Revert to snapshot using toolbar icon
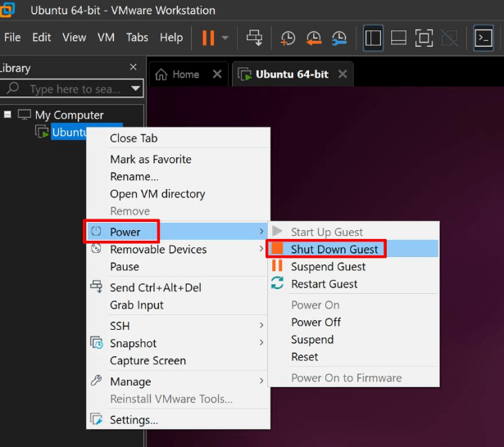Screen dimensions: 504x447 313,38
